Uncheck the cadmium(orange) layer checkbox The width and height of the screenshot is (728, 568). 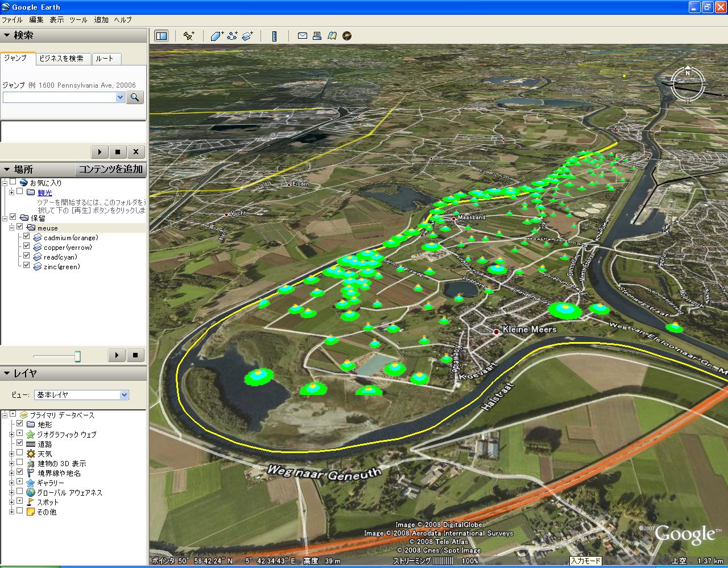pyautogui.click(x=26, y=237)
